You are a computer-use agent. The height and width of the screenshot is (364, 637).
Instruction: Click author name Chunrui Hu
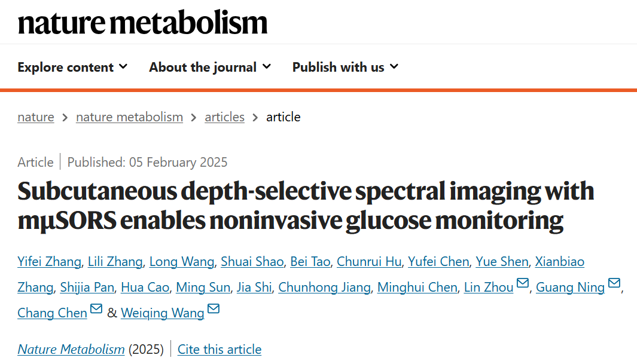369,262
